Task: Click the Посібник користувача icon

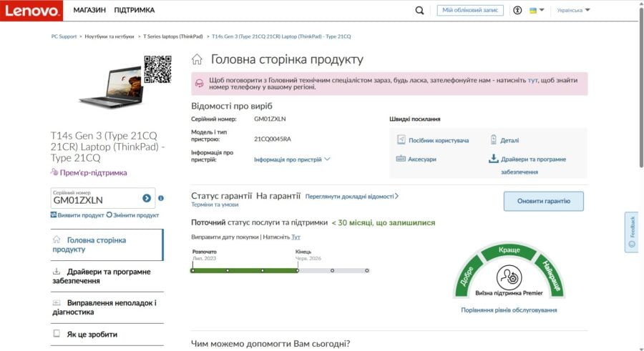Action: (x=401, y=139)
